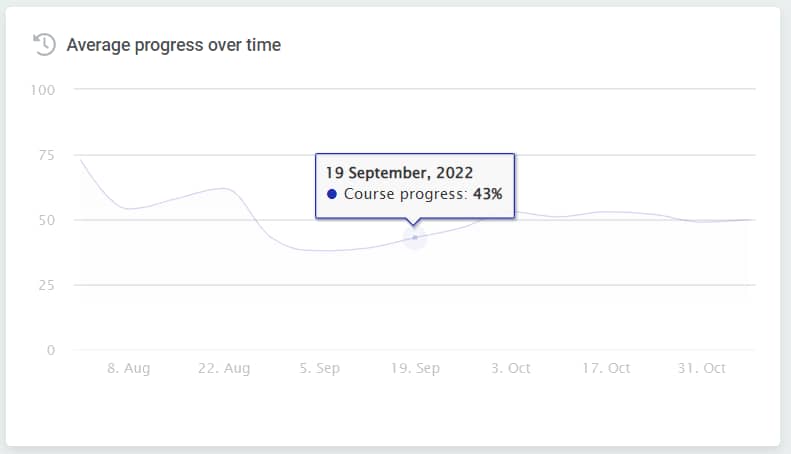Screen dimensions: 791x454
Task: Click the history clock icon beside title
Action: pyautogui.click(x=44, y=44)
